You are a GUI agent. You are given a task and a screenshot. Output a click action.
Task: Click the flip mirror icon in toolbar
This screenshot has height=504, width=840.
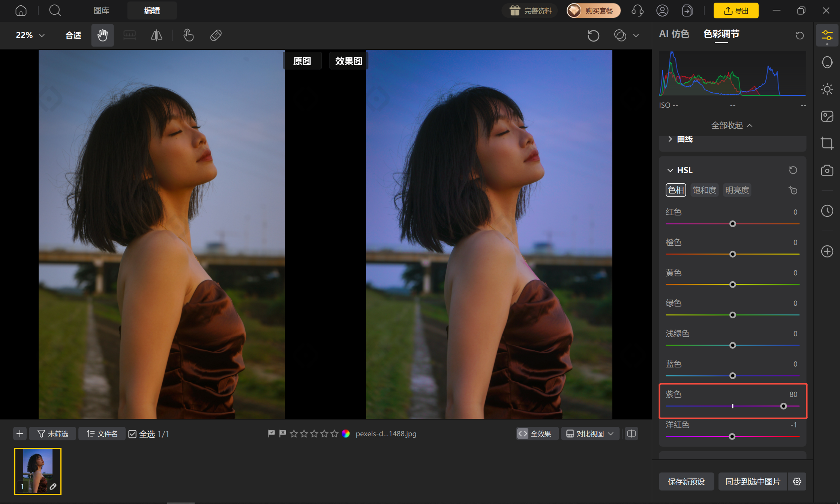pyautogui.click(x=156, y=35)
